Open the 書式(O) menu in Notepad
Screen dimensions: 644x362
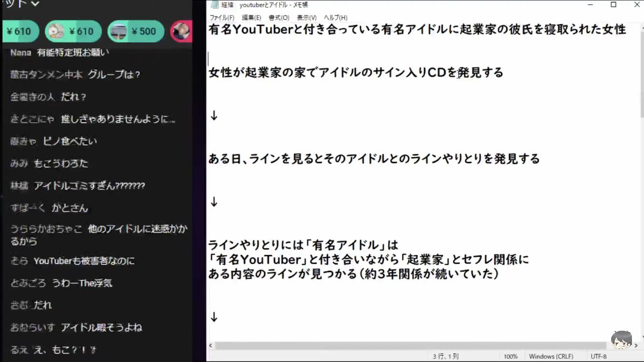point(279,17)
